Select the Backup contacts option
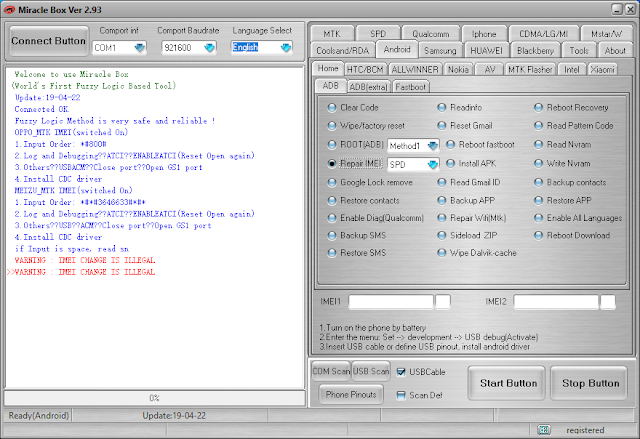Viewport: 640px width, 439px height. (x=538, y=182)
